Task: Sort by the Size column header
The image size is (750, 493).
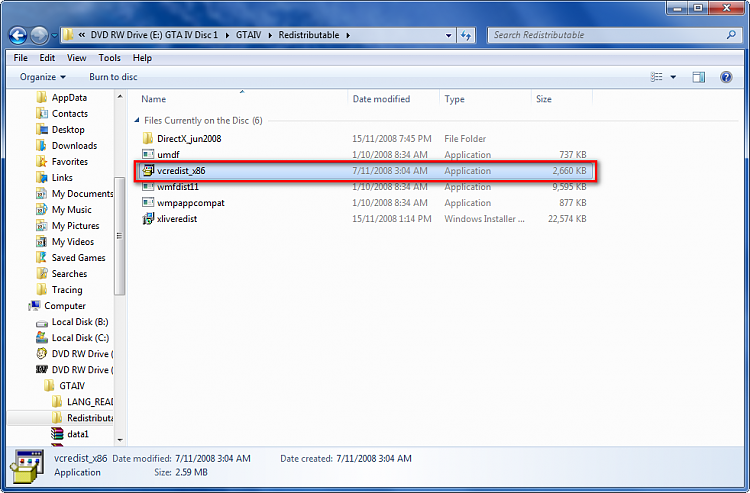Action: tap(544, 99)
